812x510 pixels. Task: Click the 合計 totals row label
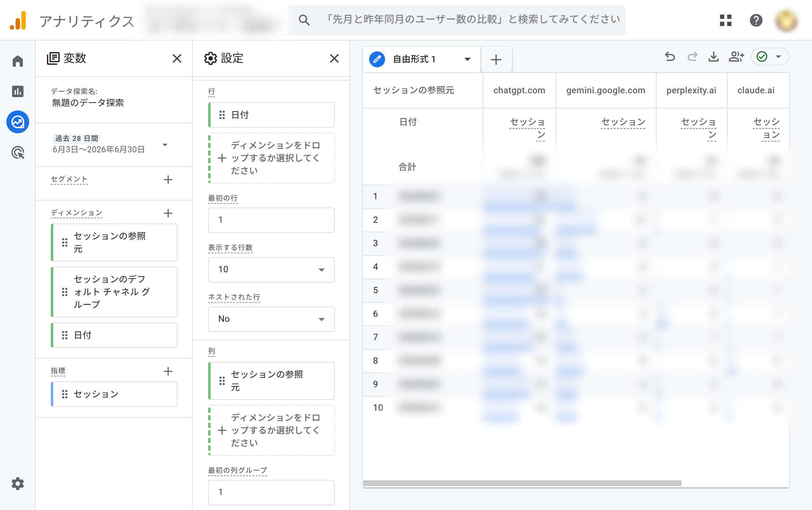tap(407, 167)
